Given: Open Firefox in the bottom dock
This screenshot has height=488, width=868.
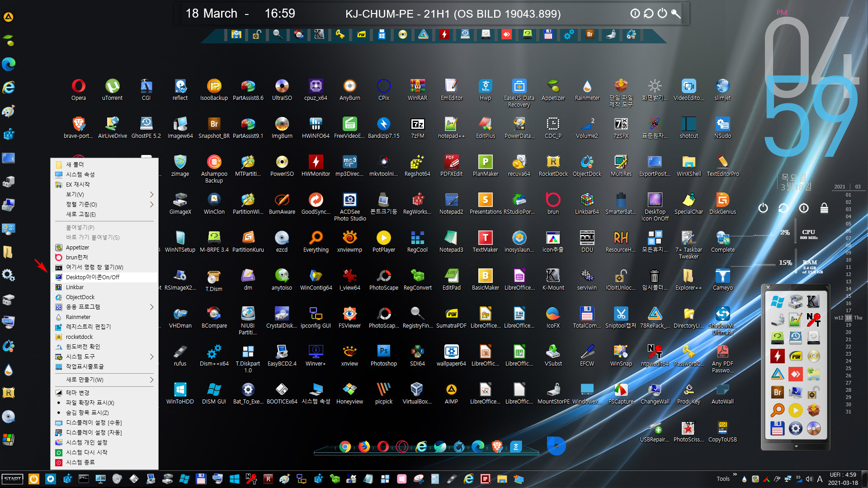Looking at the screenshot, I should pos(364,446).
